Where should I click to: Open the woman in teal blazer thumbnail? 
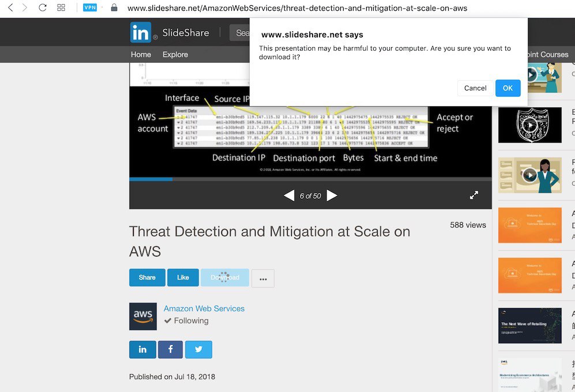tap(530, 175)
